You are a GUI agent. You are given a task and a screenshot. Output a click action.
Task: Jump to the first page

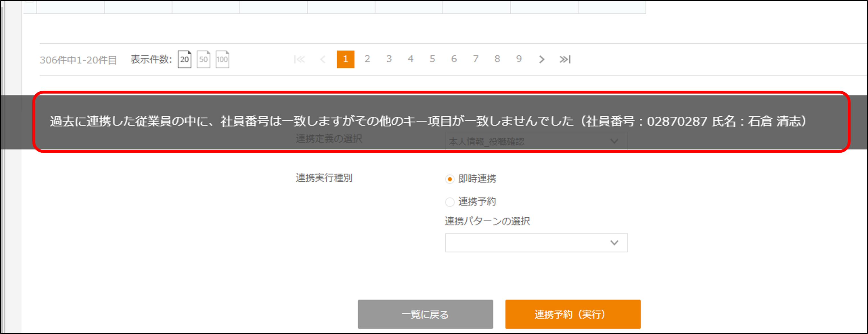(299, 59)
